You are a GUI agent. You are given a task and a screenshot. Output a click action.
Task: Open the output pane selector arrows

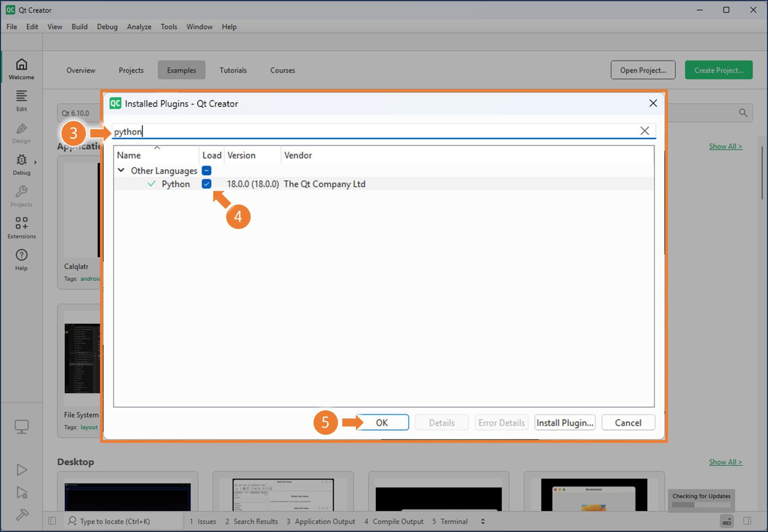(x=482, y=521)
